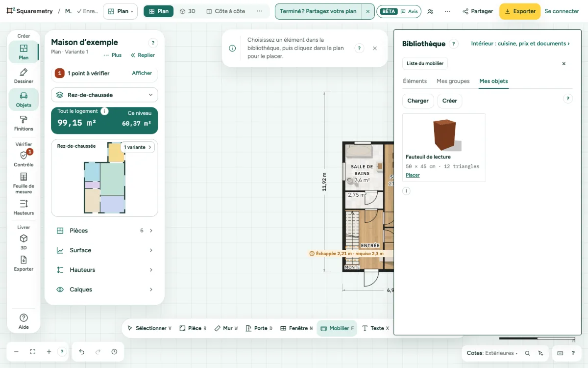Open the Mes groupes tab

[453, 81]
